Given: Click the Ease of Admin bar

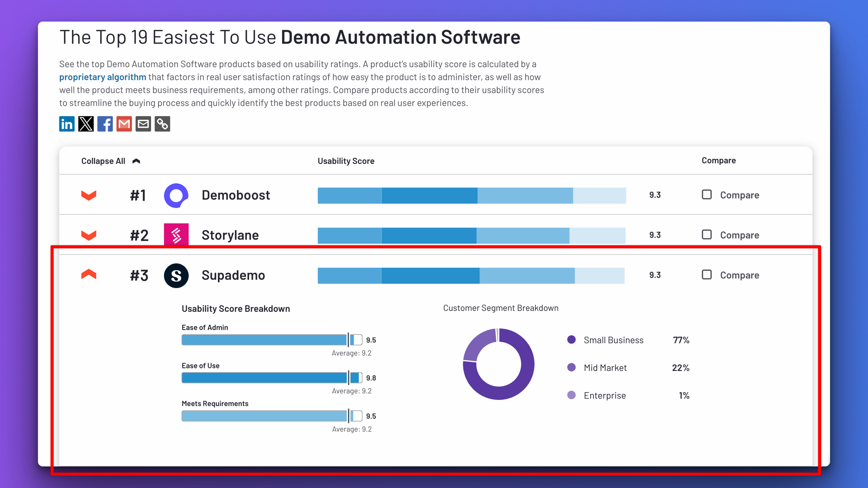Looking at the screenshot, I should tap(272, 340).
